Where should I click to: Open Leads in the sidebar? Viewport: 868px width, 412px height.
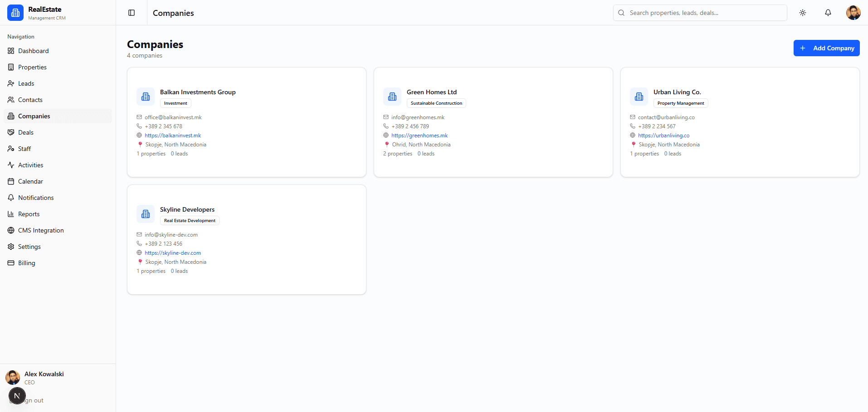click(58, 83)
